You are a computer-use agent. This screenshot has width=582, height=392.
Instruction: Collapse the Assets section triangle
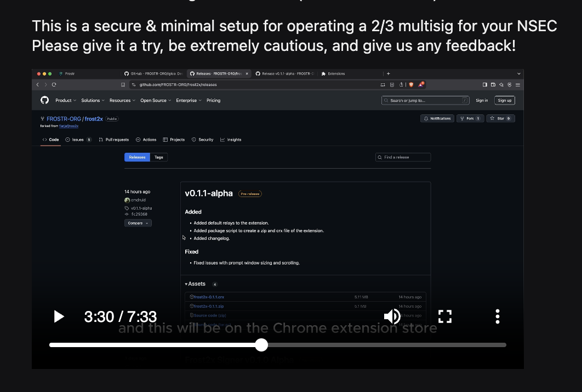(x=186, y=284)
